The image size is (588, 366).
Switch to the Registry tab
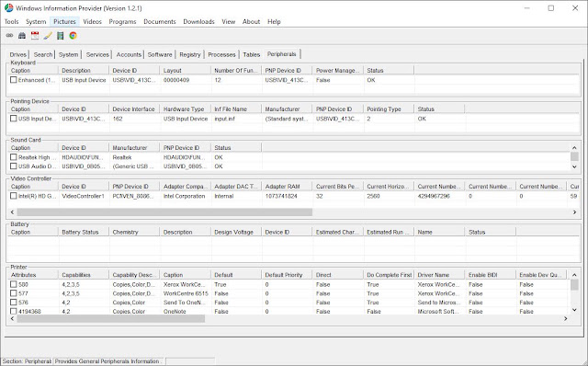190,54
